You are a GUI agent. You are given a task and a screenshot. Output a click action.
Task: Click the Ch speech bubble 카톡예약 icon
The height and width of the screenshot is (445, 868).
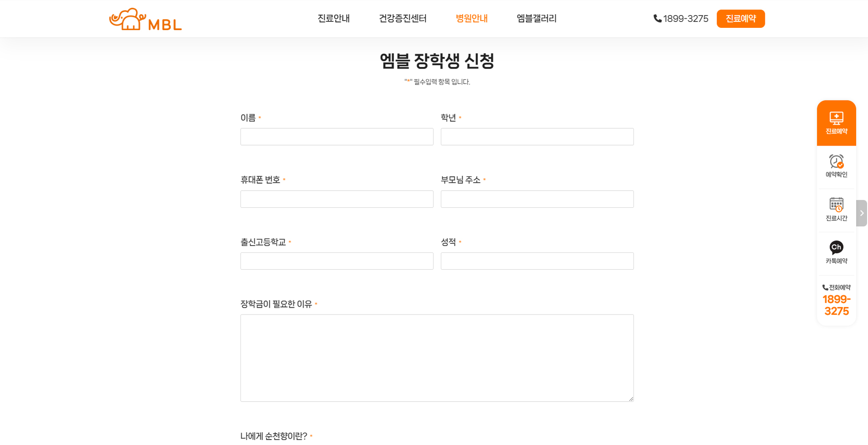click(x=836, y=247)
